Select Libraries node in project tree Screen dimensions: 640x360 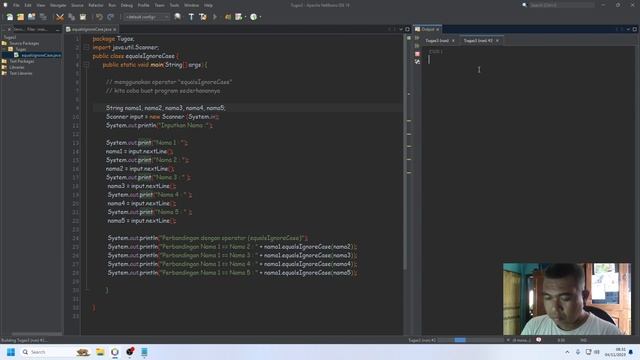(17, 67)
